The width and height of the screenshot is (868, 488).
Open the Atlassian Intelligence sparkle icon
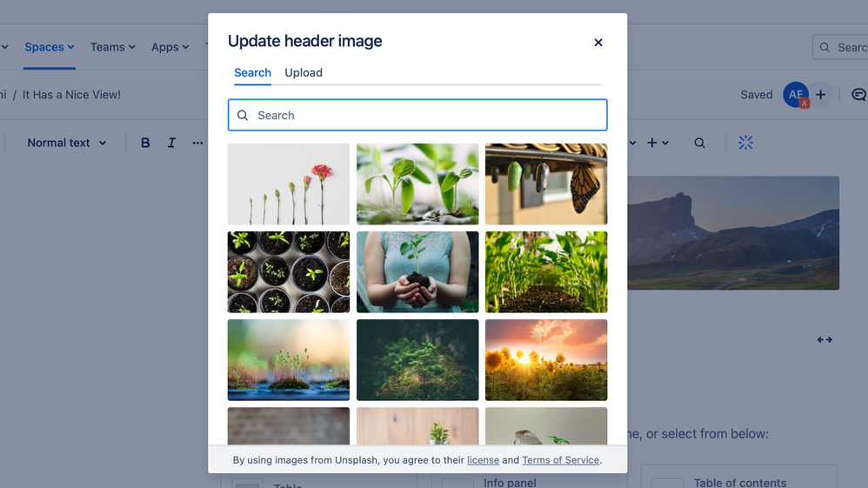(x=745, y=143)
